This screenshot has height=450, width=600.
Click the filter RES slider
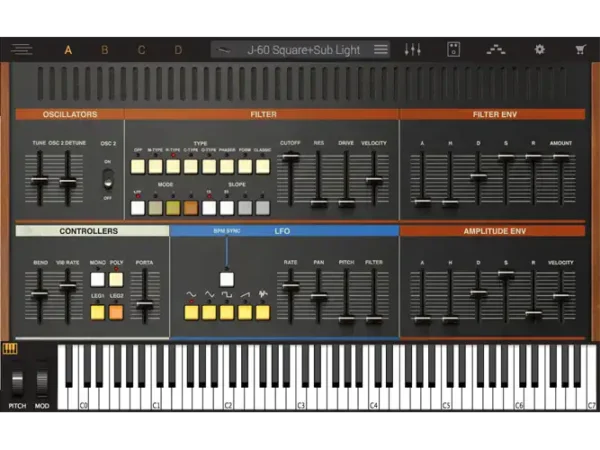point(318,203)
